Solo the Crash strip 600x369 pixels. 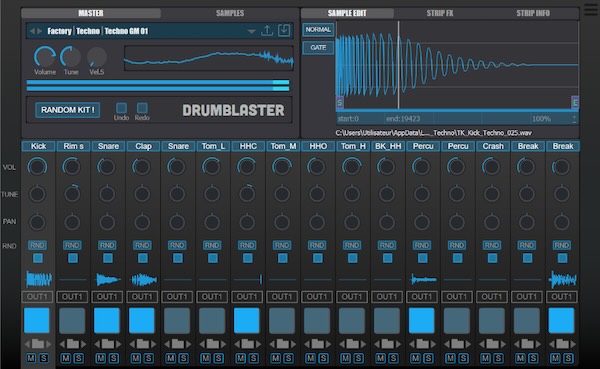pos(498,358)
